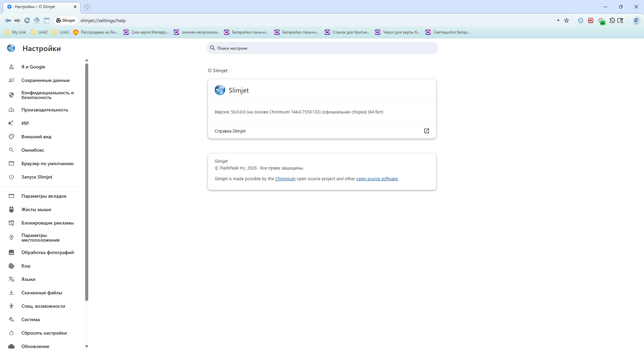Choose Скачанные файлы in the sidebar
Image resolution: width=644 pixels, height=349 pixels.
pos(42,293)
